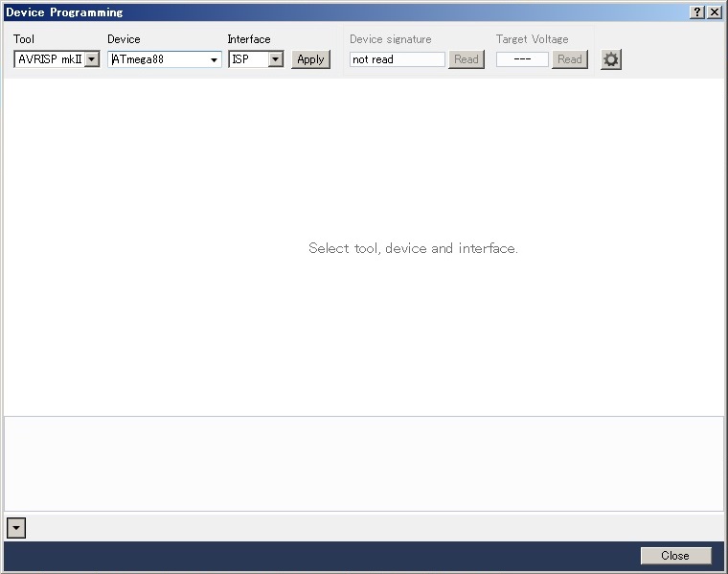Expand the Interface dropdown showing ISP
This screenshot has width=728, height=574.
tap(275, 59)
